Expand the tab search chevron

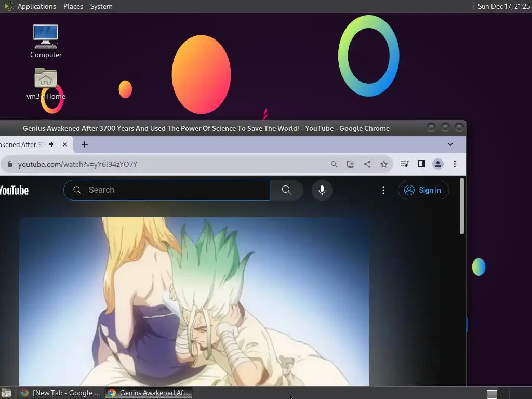[450, 144]
